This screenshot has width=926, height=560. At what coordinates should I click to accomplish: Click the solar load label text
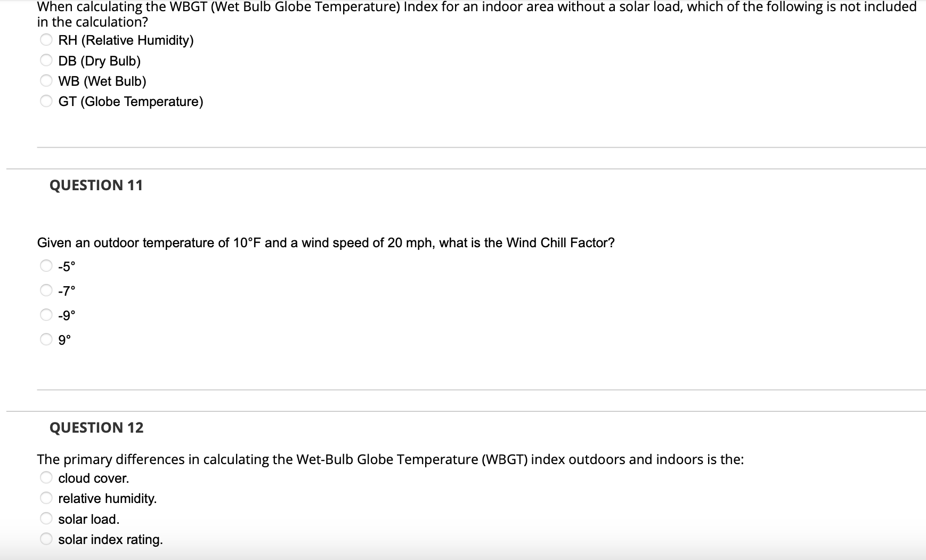point(88,518)
